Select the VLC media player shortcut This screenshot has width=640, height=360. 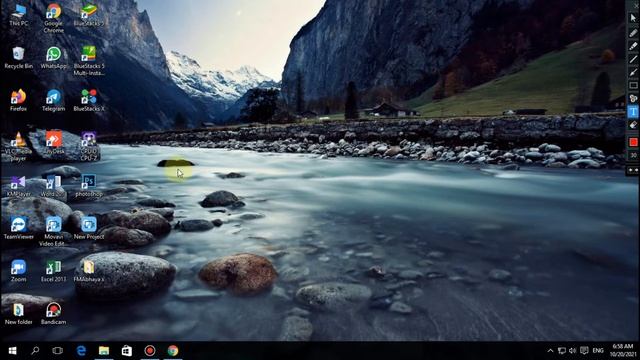pyautogui.click(x=18, y=146)
